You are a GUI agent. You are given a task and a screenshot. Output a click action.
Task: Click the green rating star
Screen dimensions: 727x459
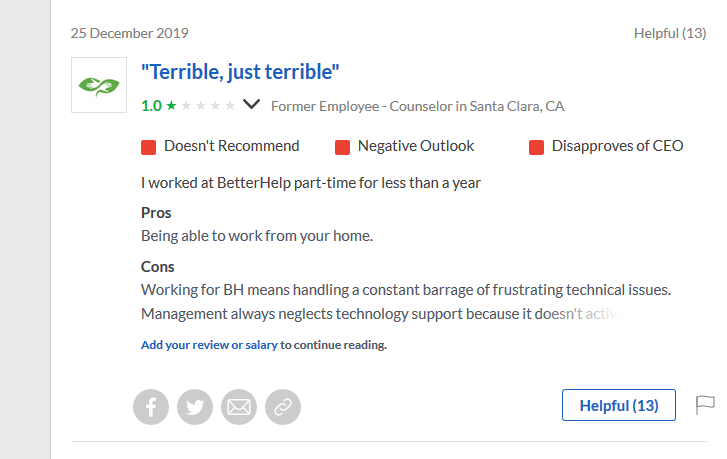[x=171, y=105]
